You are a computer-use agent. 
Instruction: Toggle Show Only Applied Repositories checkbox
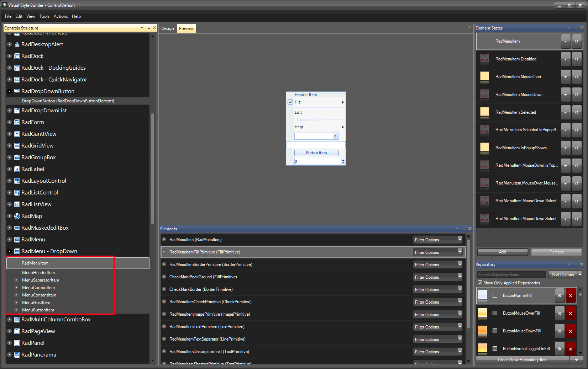click(480, 283)
